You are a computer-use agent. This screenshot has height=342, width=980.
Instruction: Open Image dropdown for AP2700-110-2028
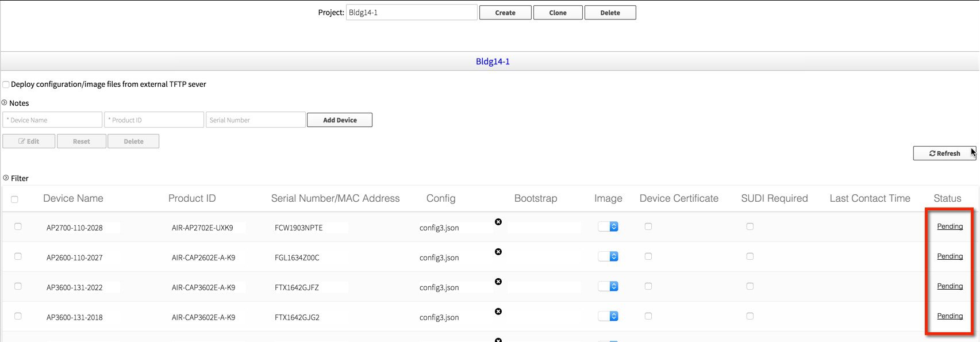coord(608,226)
